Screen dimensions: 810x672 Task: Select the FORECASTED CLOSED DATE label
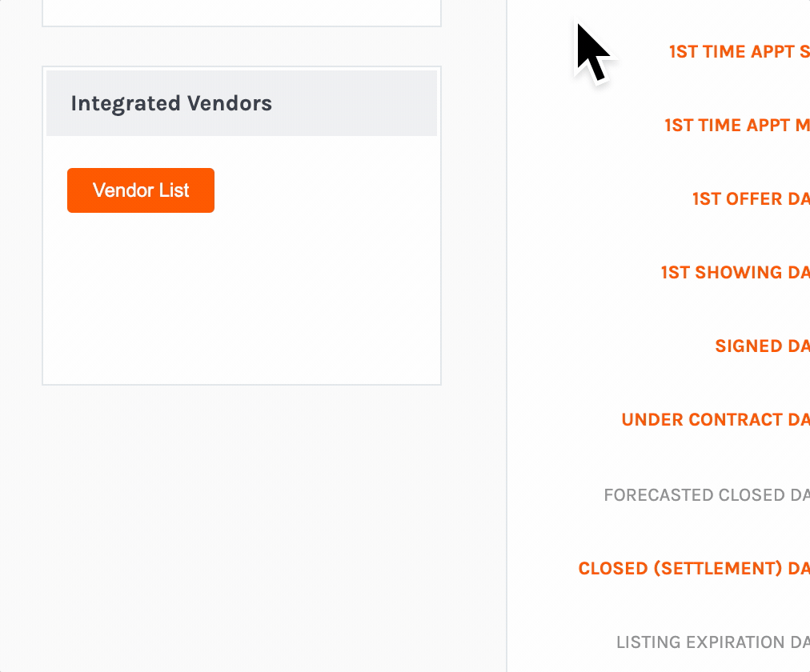pos(704,495)
